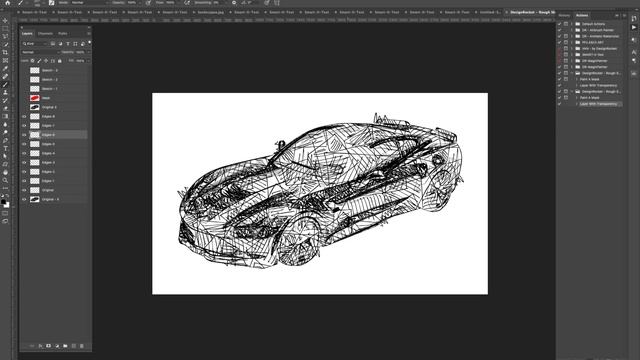This screenshot has width=640, height=360.
Task: Select the Blur tool
Action: 5,124
